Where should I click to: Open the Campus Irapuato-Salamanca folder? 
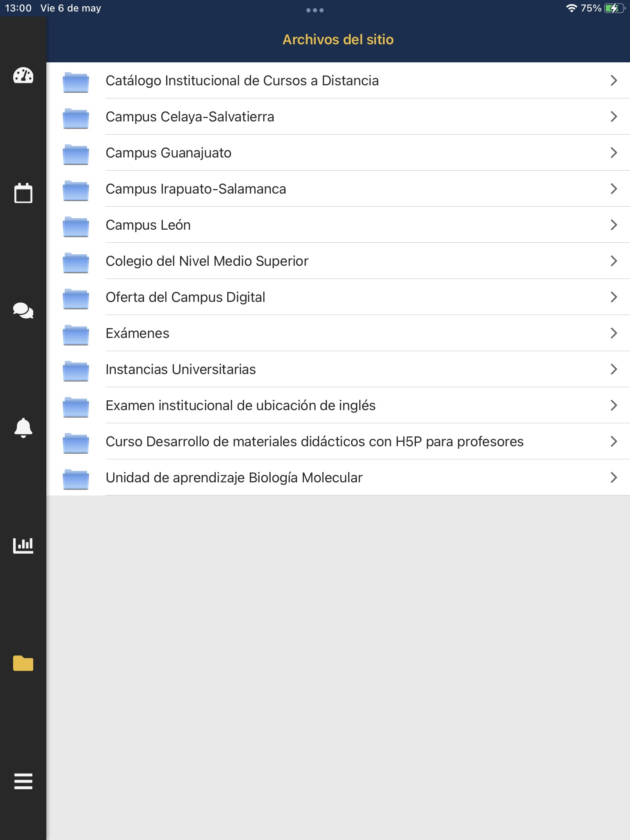338,189
